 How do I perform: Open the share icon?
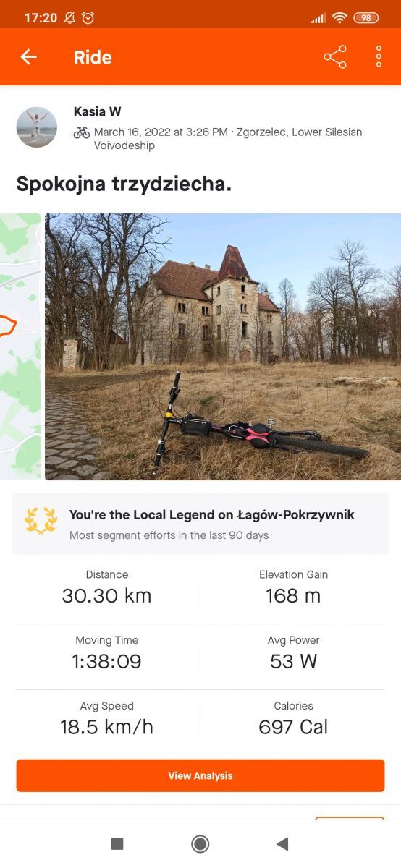pyautogui.click(x=335, y=57)
